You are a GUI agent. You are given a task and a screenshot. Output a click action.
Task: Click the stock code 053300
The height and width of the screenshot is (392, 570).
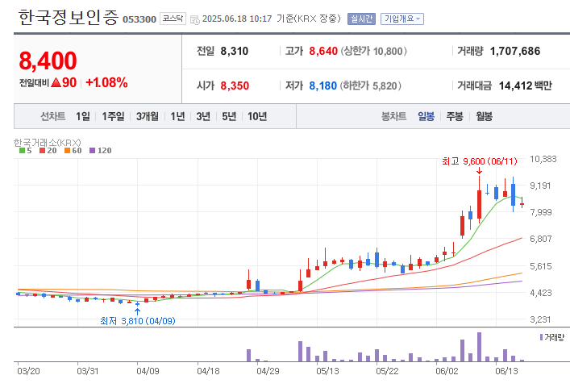pos(139,19)
